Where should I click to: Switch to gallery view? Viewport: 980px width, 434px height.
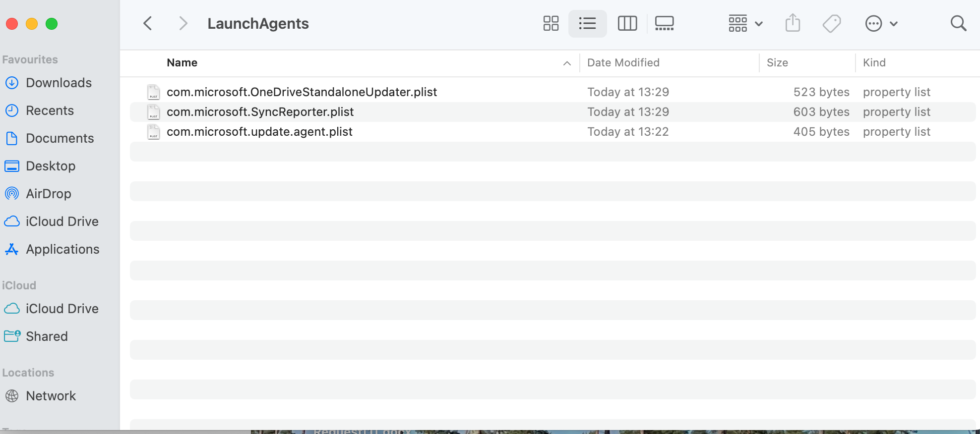tap(664, 23)
